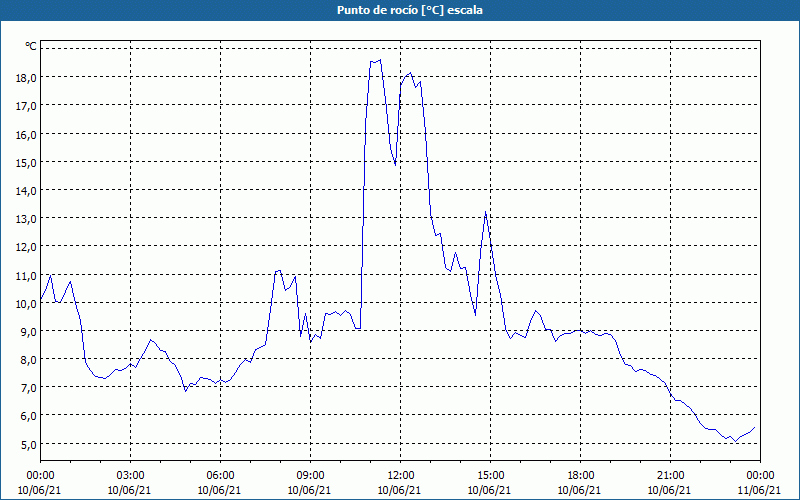Select the 18:00 time axis label
The image size is (800, 500).
[x=580, y=476]
